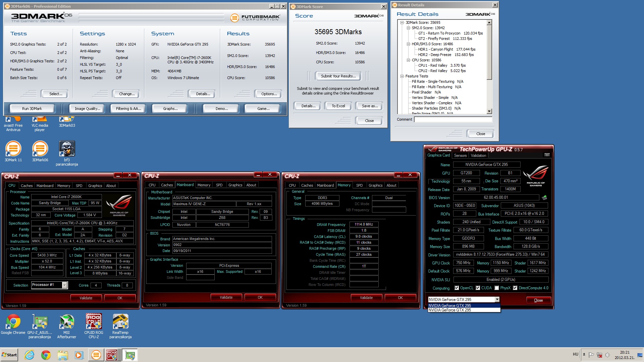The height and width of the screenshot is (362, 644).
Task: Collapse the SM2.0 Score tree node
Action: (408, 28)
